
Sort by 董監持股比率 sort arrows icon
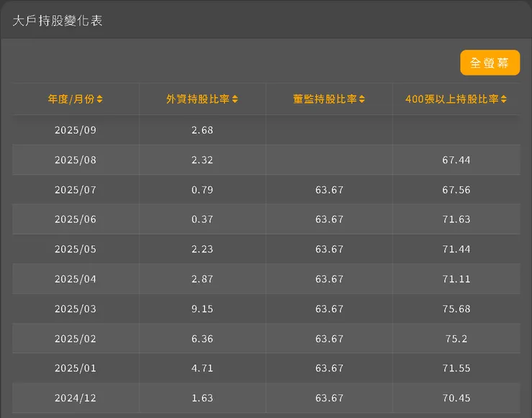tap(362, 99)
